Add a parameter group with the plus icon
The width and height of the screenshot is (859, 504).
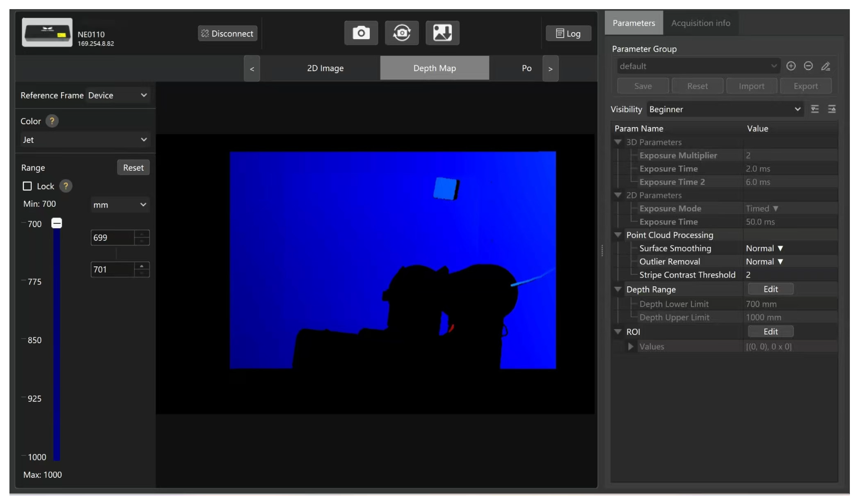[x=791, y=66]
